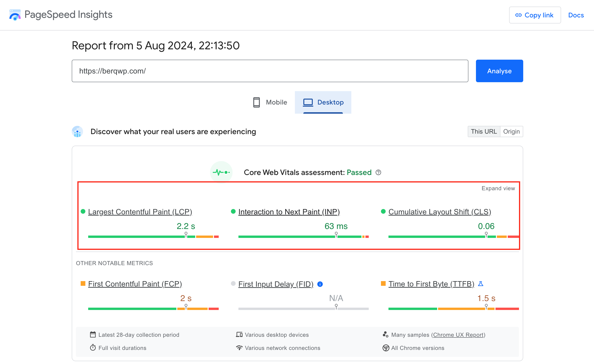Click the PageSpeed Insights logo icon
Viewport: 594px width, 364px height.
pyautogui.click(x=15, y=15)
